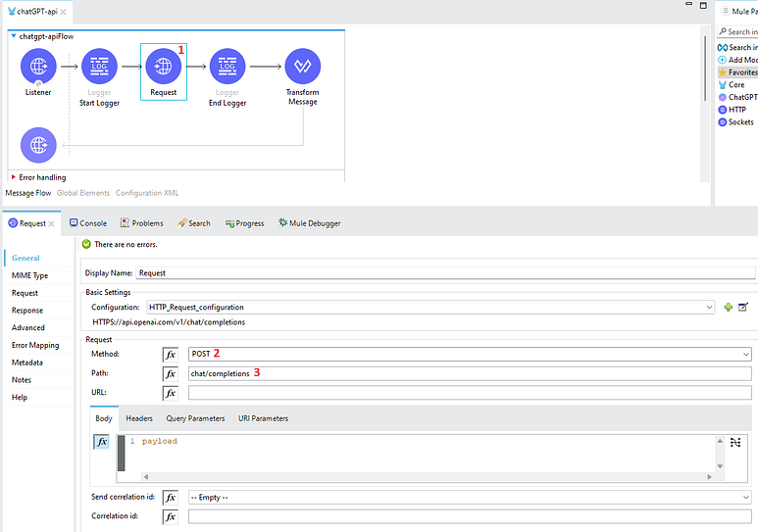Screen dimensions: 758x532
Task: Toggle fx for Send correlation id
Action: [x=171, y=498]
